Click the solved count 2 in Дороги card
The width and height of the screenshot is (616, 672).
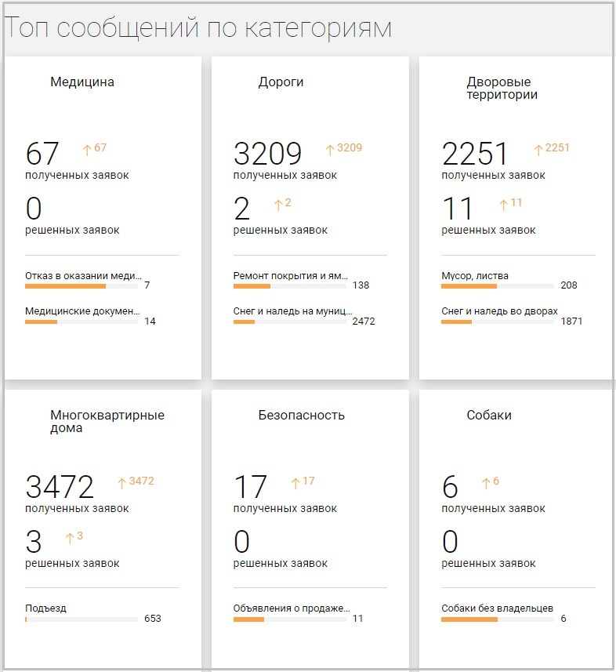pos(241,209)
